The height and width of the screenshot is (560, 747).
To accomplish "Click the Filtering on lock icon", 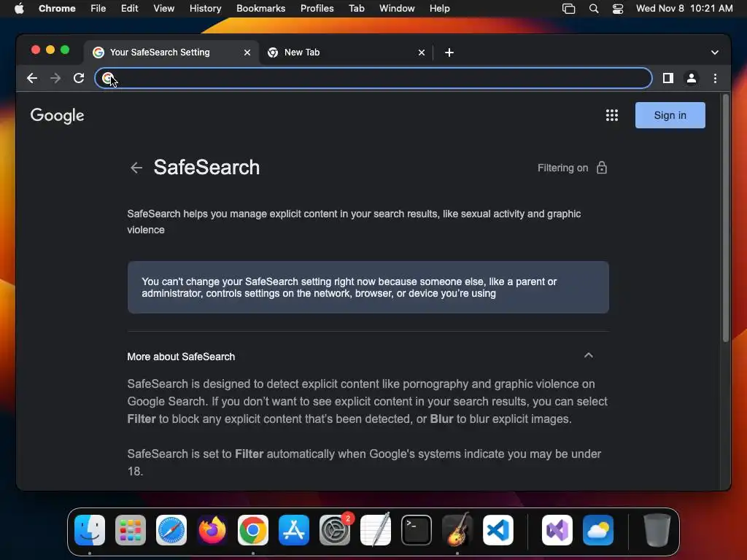I will [602, 168].
